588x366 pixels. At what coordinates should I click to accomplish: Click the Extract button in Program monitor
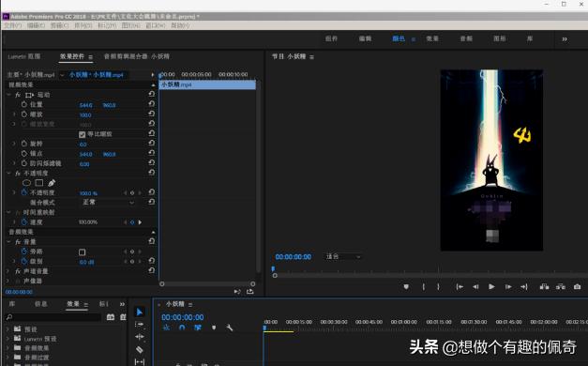point(561,287)
